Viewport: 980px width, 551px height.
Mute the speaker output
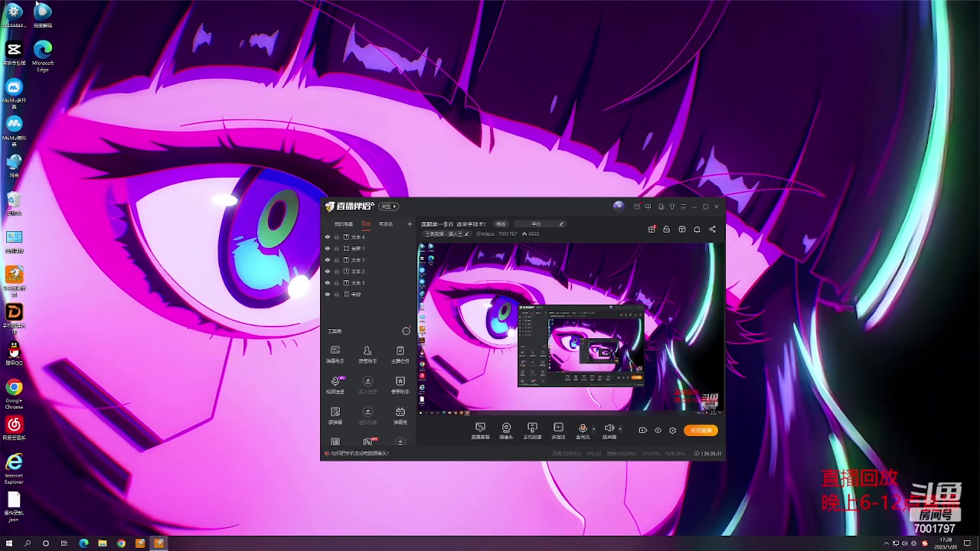tap(609, 429)
